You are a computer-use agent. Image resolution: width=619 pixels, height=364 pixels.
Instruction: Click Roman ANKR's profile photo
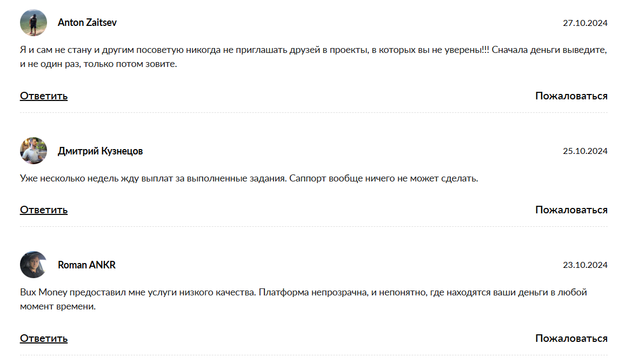click(34, 265)
